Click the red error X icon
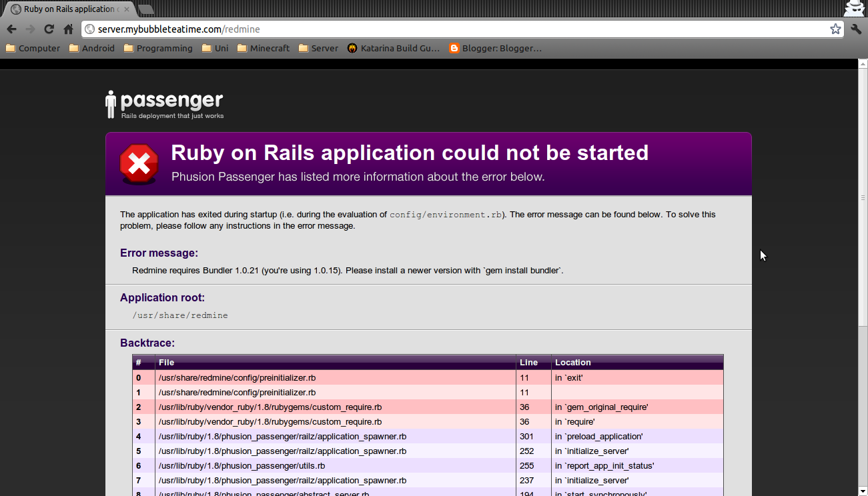The height and width of the screenshot is (496, 868). (x=139, y=163)
